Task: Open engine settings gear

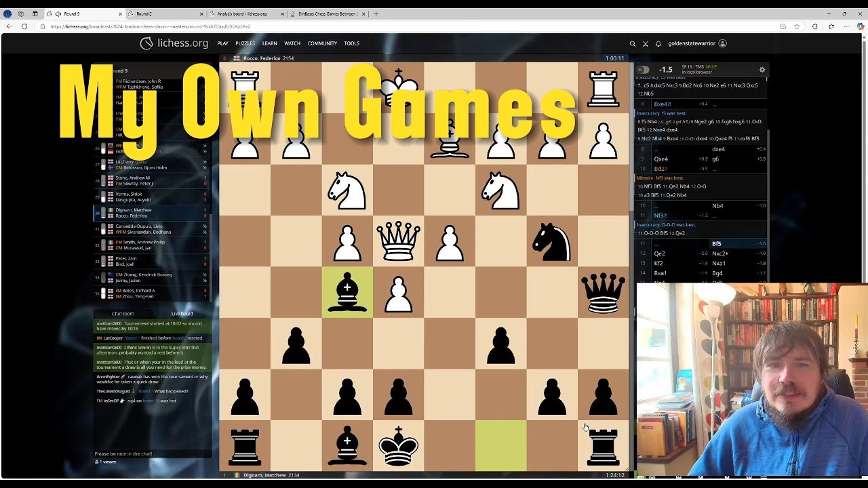Action: point(762,70)
